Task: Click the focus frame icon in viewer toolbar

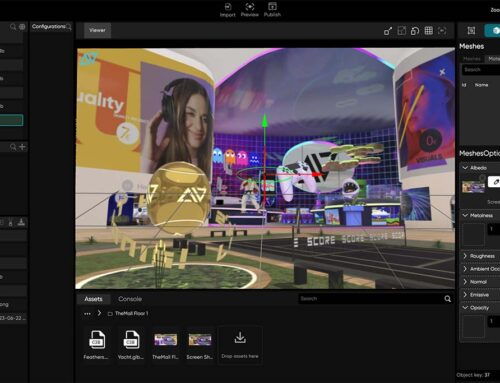Action: click(442, 31)
